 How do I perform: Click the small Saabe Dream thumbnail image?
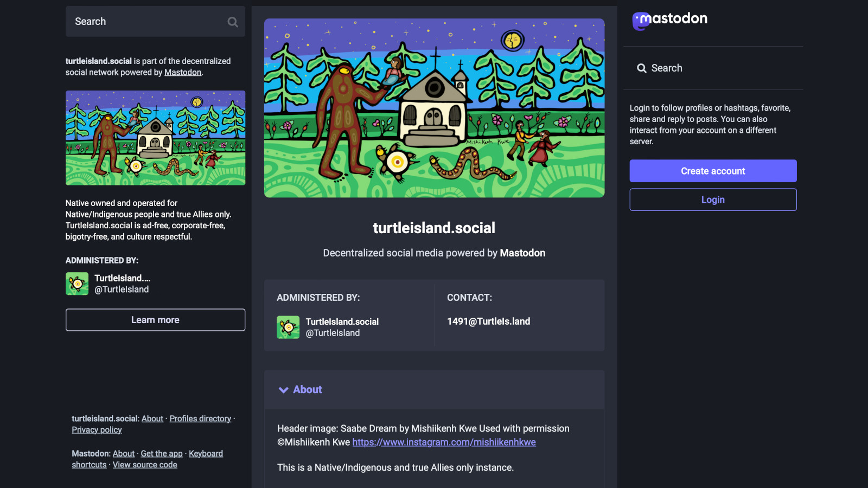[x=155, y=138]
